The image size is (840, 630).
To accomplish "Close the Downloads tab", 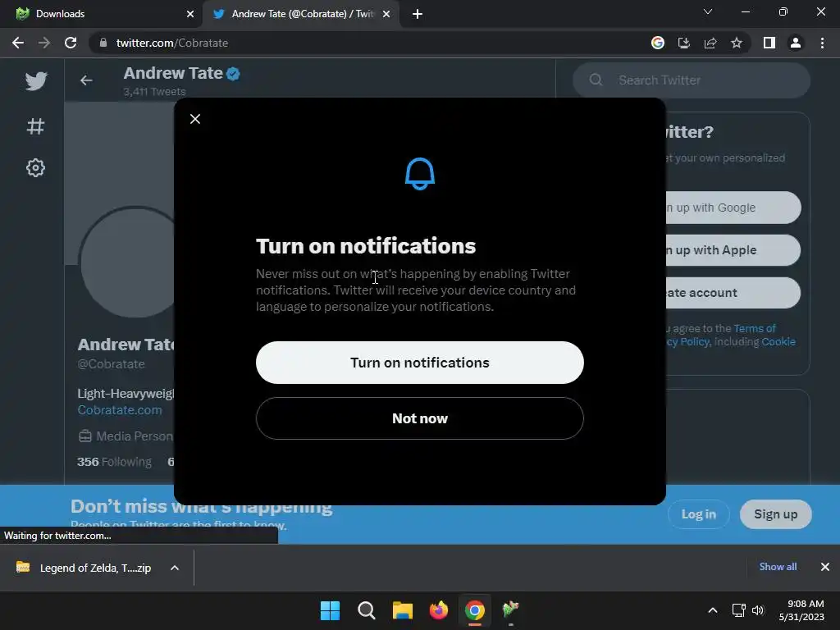I will click(190, 14).
